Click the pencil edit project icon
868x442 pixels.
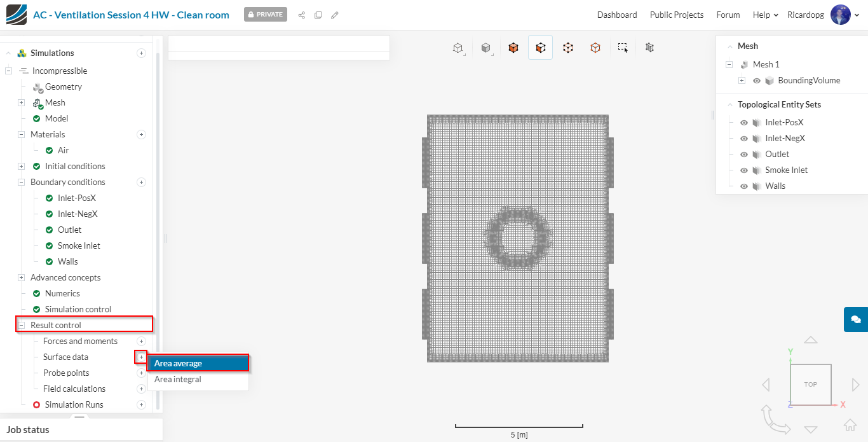(334, 15)
